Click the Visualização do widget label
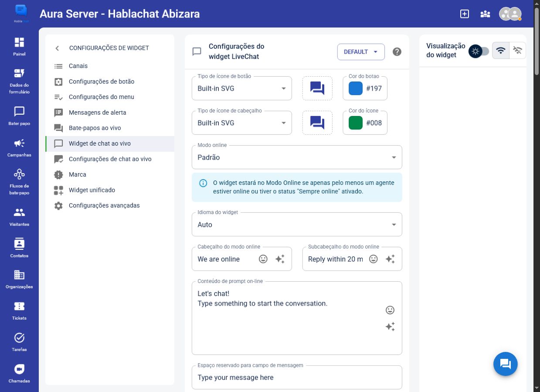The image size is (540, 392). tap(446, 51)
